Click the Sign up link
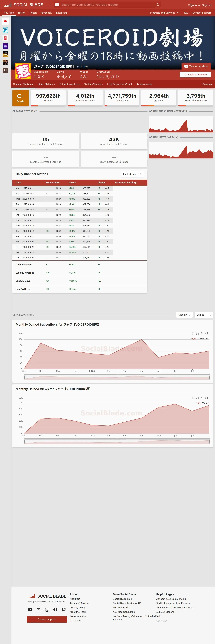The width and height of the screenshot is (215, 644). coord(207,5)
